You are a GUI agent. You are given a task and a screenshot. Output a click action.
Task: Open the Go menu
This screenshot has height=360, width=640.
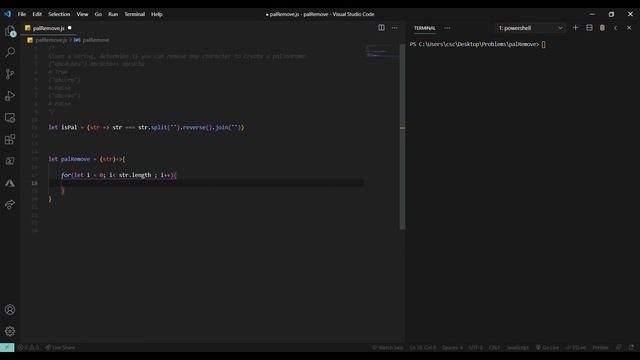coord(98,14)
